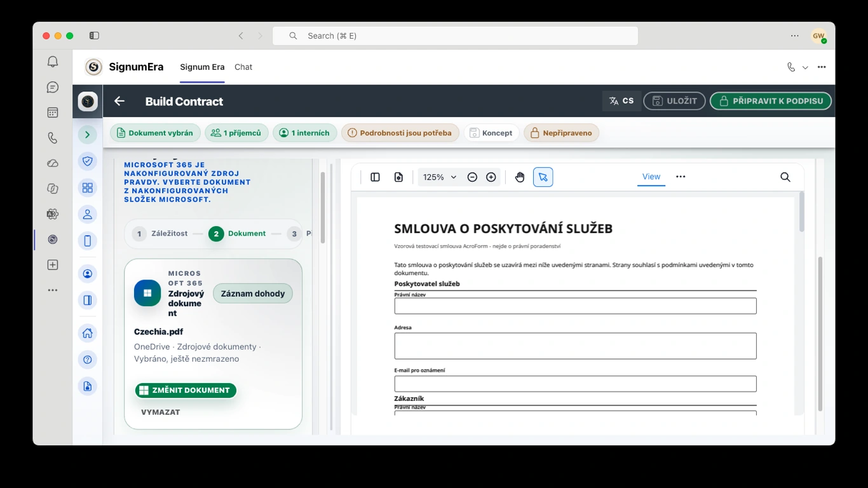Image resolution: width=868 pixels, height=488 pixels.
Task: Go to step 1 Záležitost
Action: 160,234
